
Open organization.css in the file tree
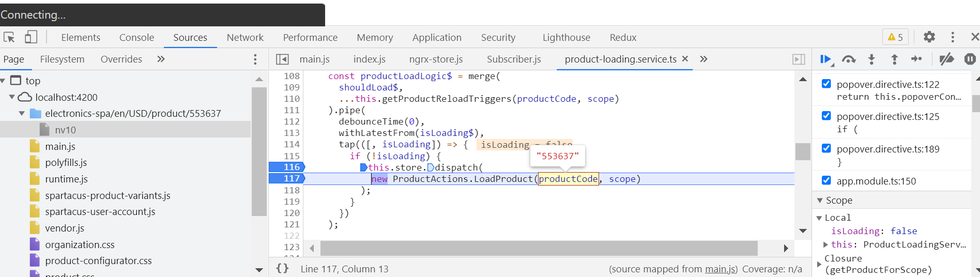click(80, 244)
